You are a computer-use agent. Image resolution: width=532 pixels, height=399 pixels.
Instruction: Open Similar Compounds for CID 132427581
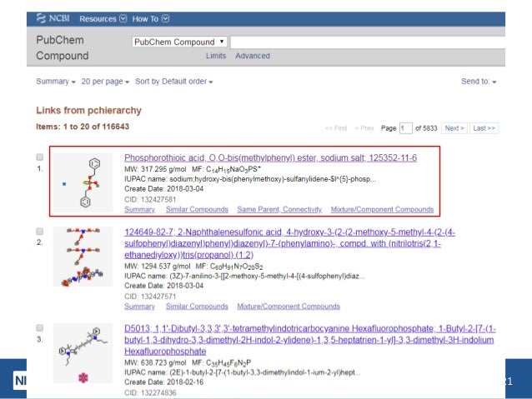197,210
